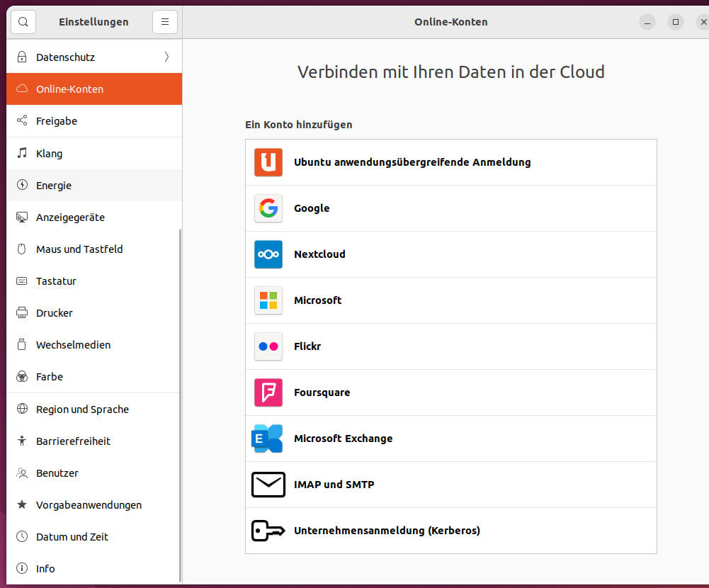Open Datenschutz settings panel
Screen dimensions: 709x588
point(94,57)
